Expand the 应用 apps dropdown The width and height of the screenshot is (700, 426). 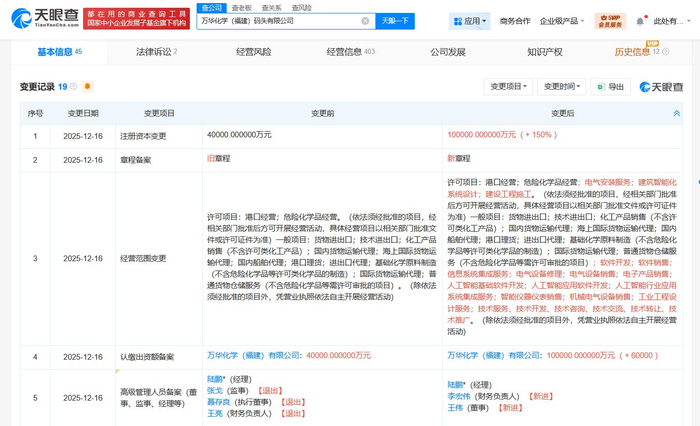pyautogui.click(x=470, y=20)
